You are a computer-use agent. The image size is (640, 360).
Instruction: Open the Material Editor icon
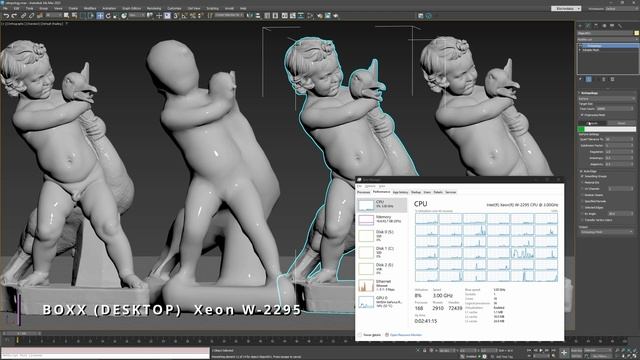click(311, 16)
